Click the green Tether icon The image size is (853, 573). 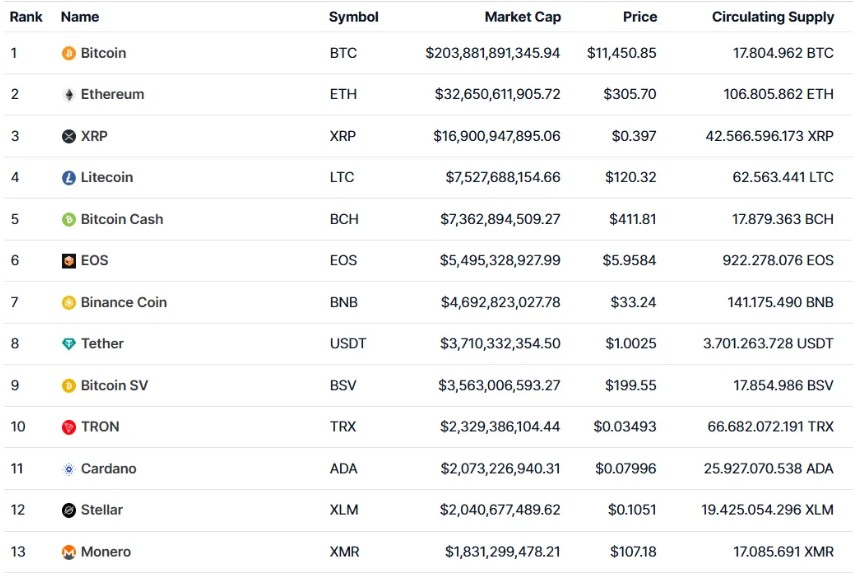pyautogui.click(x=69, y=344)
